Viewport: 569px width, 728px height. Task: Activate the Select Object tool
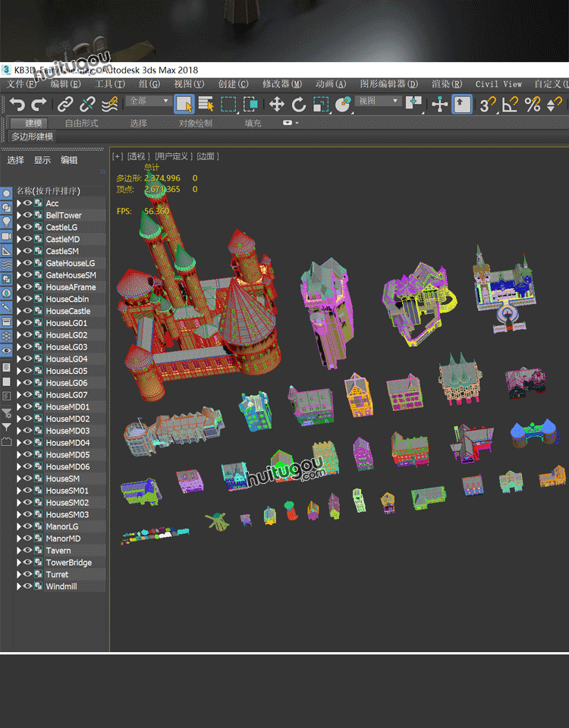184,104
